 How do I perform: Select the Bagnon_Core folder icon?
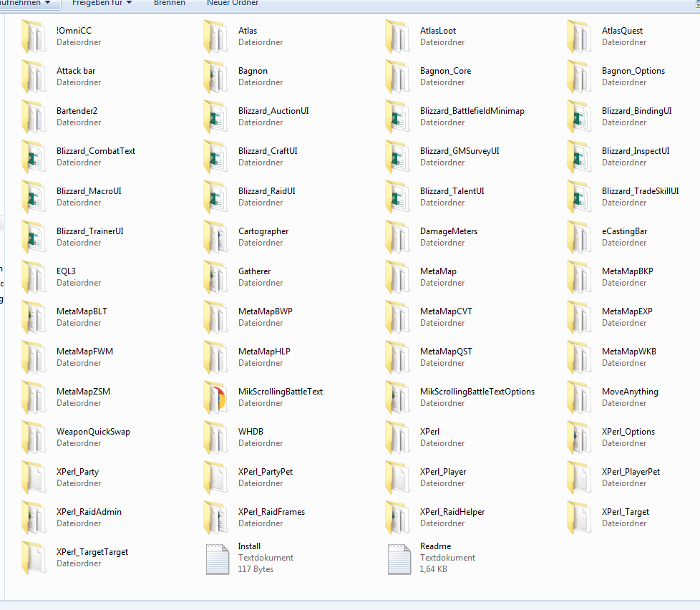click(x=397, y=77)
